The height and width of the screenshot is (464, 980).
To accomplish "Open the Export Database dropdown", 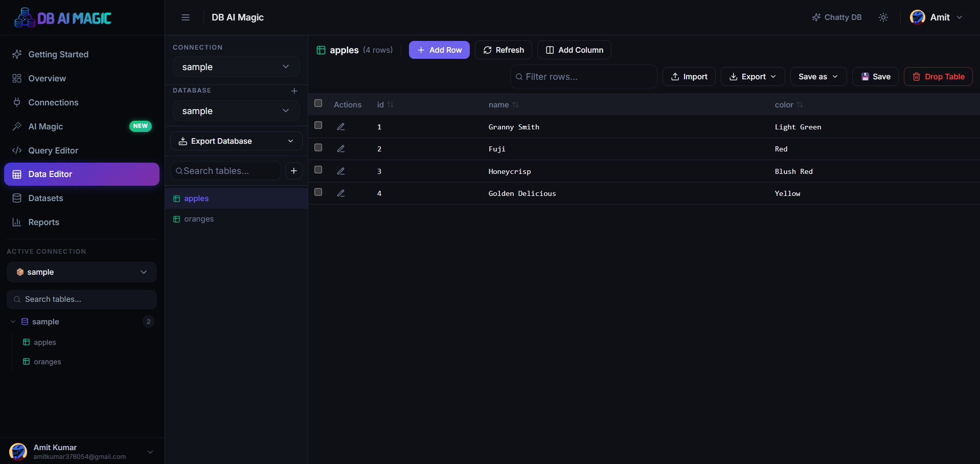I will click(x=236, y=141).
